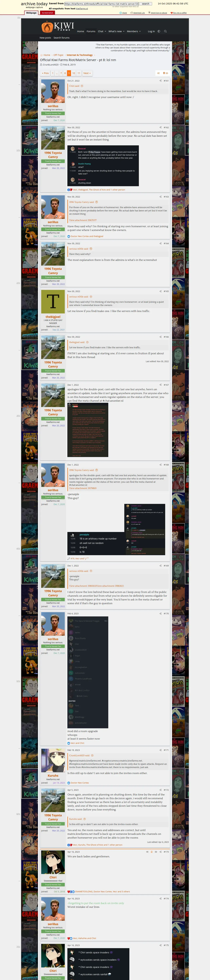Image resolution: width=210 pixels, height=980 pixels.
Task: Share post #165 via share icon
Action: point(160,291)
